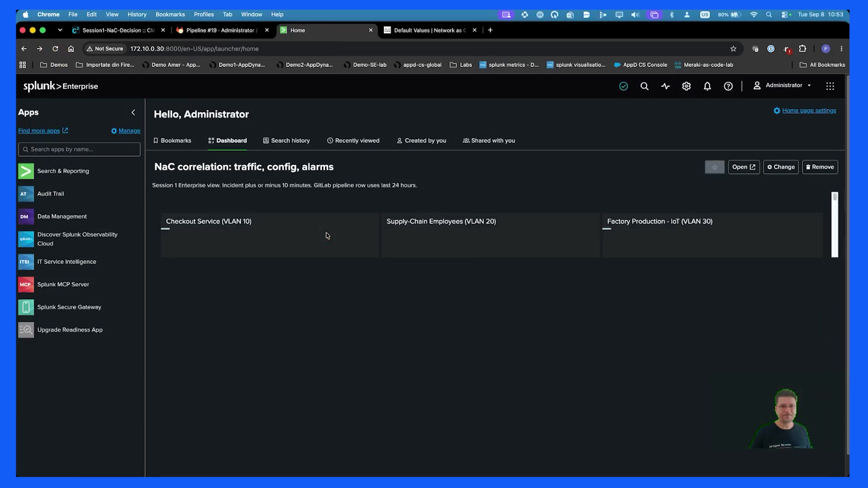
Task: Check the green health status icon
Action: pos(623,86)
